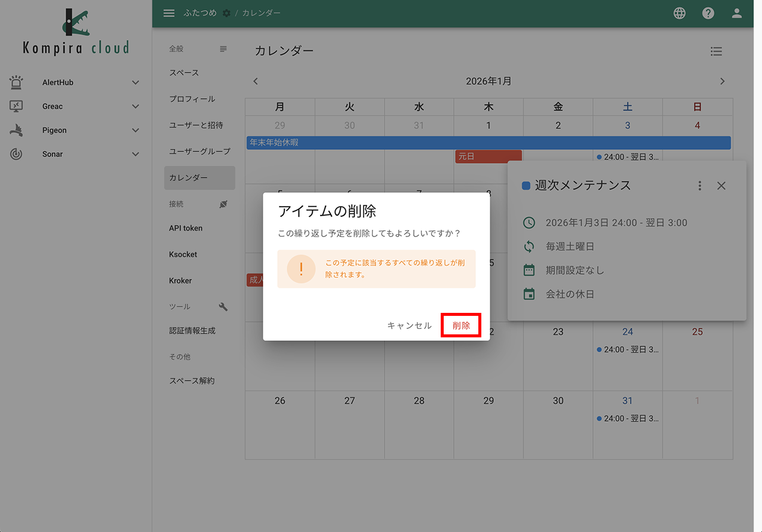Cancel deletion with キャンセル
Screen dimensions: 762x532
410,325
